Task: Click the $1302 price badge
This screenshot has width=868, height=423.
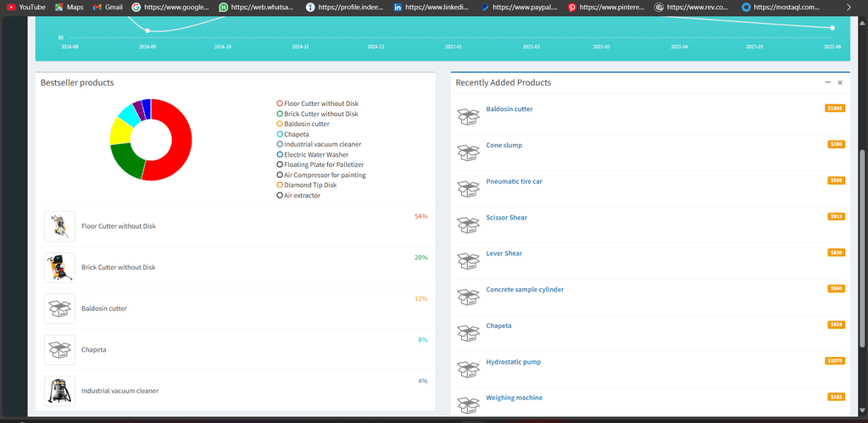Action: pos(835,108)
